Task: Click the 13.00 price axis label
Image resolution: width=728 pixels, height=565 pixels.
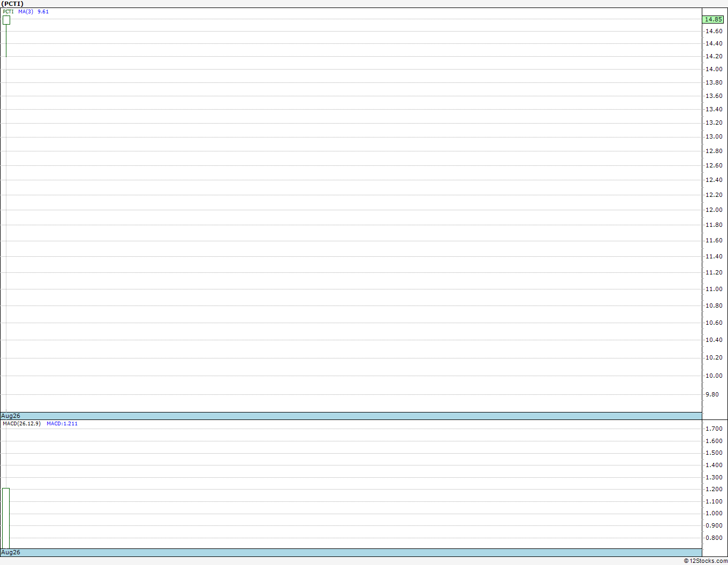Action: coord(714,136)
